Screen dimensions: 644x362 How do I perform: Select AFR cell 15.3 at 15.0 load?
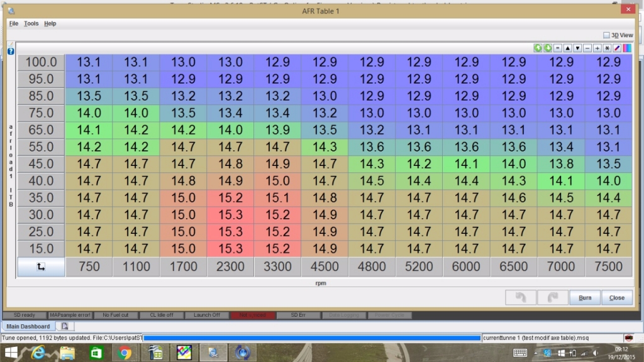(230, 249)
